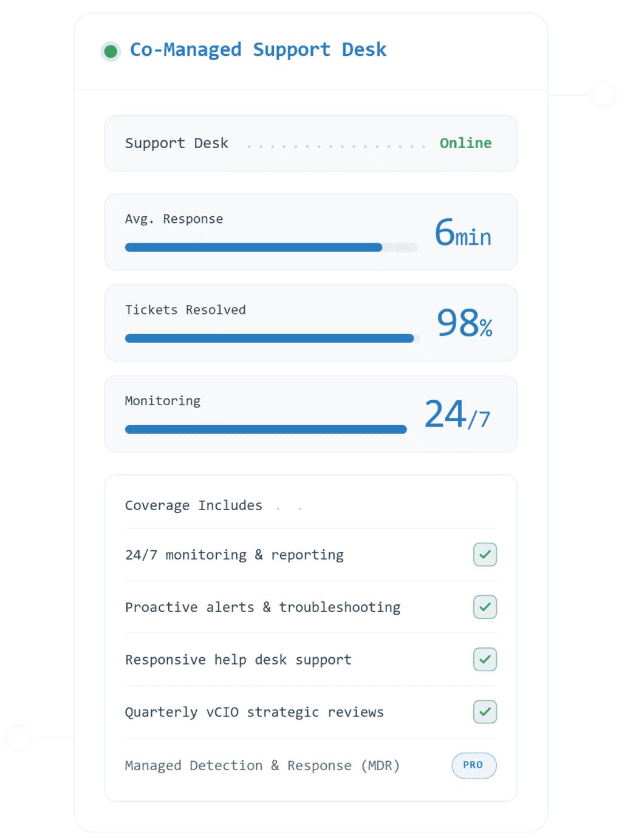Click the green online status dot
Screen dimensions: 622x840
click(111, 52)
